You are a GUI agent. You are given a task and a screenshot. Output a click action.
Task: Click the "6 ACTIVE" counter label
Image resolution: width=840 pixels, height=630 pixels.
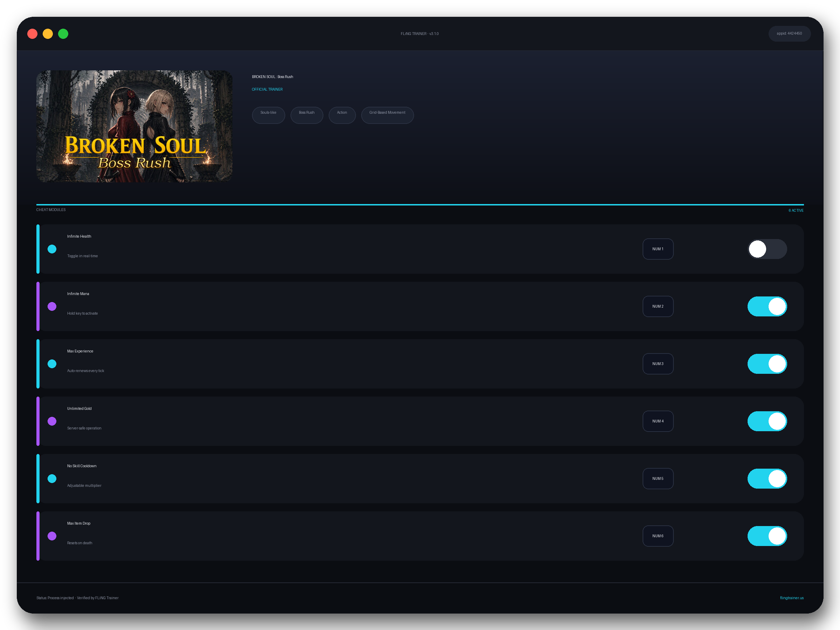point(796,210)
